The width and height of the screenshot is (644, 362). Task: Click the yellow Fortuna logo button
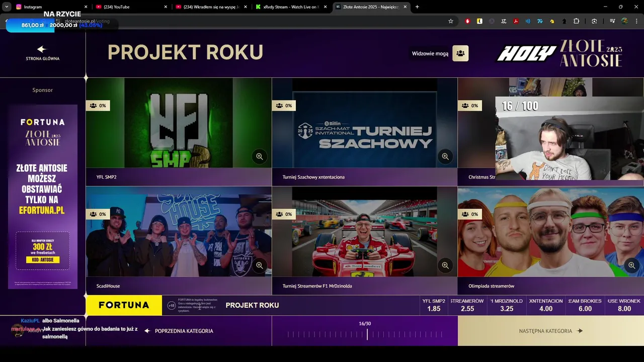124,305
